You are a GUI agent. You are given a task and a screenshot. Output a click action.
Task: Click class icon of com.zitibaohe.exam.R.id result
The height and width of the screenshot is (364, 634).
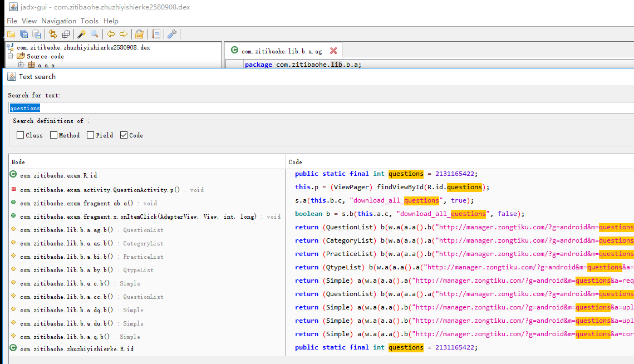pos(13,174)
